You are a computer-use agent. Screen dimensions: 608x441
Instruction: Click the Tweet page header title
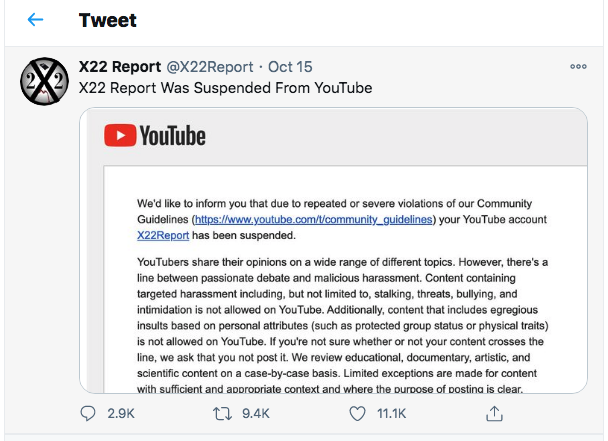tap(107, 20)
